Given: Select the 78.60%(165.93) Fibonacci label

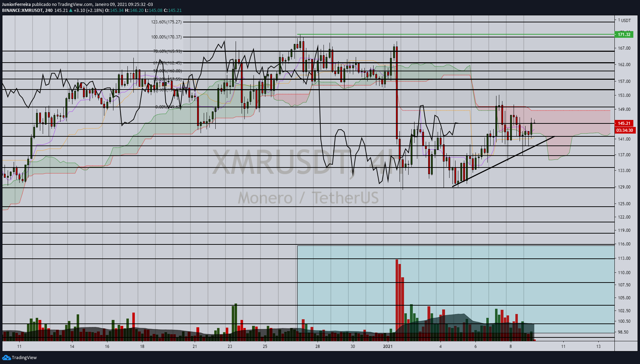Looking at the screenshot, I should (167, 51).
